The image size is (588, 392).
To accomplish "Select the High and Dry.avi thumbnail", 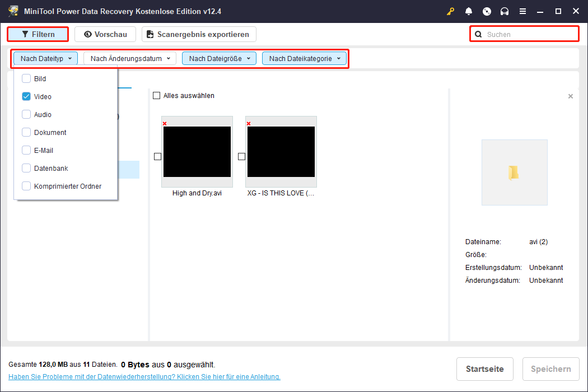I will pyautogui.click(x=197, y=152).
